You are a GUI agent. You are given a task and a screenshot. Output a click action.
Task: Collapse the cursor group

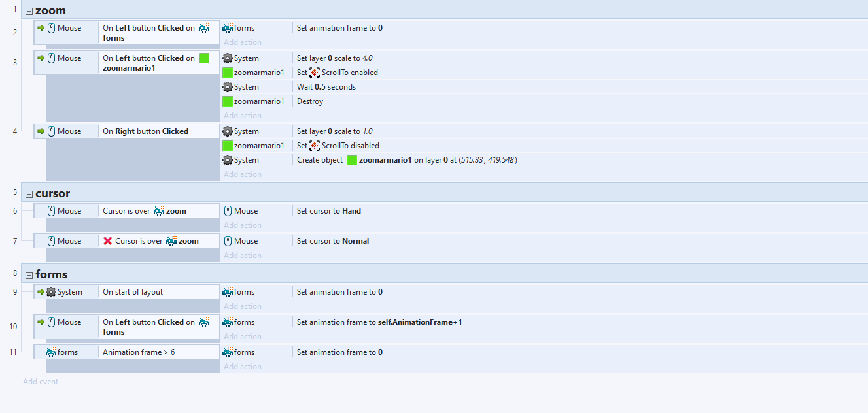[x=29, y=194]
